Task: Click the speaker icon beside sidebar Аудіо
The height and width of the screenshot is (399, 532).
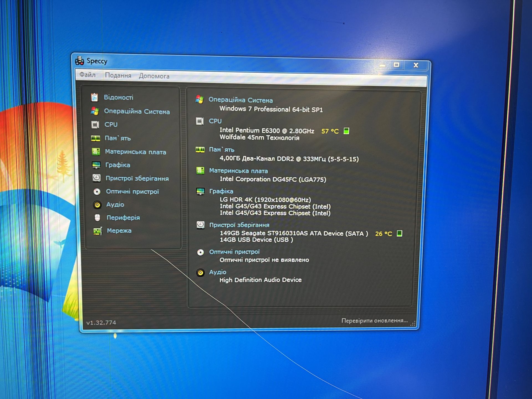Action: tap(97, 205)
